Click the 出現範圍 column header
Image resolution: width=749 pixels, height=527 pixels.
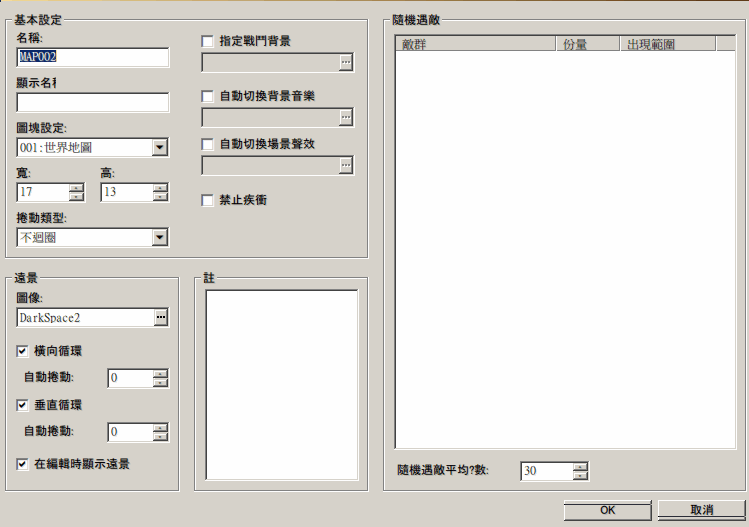(668, 44)
